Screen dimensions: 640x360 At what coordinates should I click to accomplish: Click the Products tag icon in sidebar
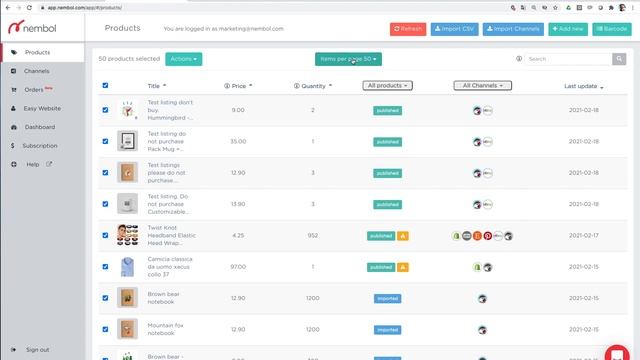tap(14, 52)
